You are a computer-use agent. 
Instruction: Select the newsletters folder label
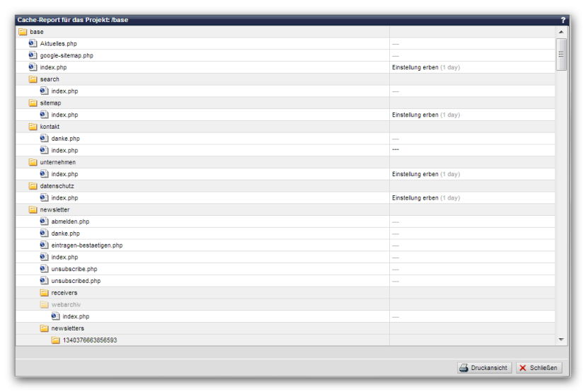pyautogui.click(x=68, y=328)
